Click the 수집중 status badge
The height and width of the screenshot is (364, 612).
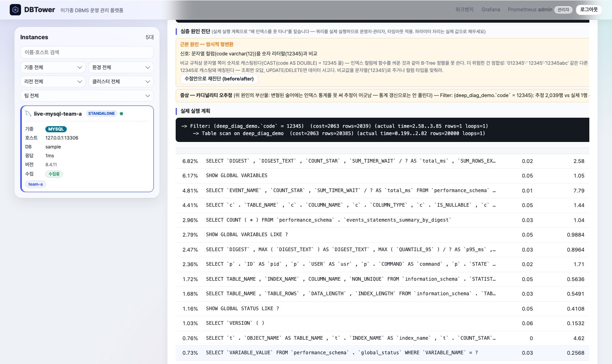coord(54,174)
